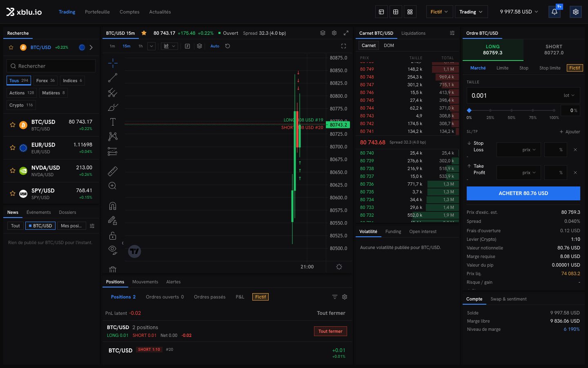Toggle the Auto scale option
Image resolution: width=588 pixels, height=368 pixels.
tap(215, 46)
